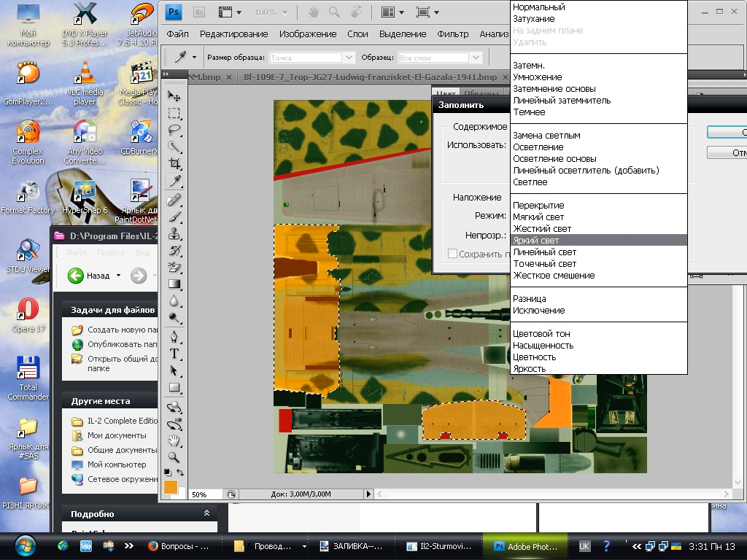Screen dimensions: 747x560
Task: Choose Умножение blend mode from list
Action: (x=538, y=77)
